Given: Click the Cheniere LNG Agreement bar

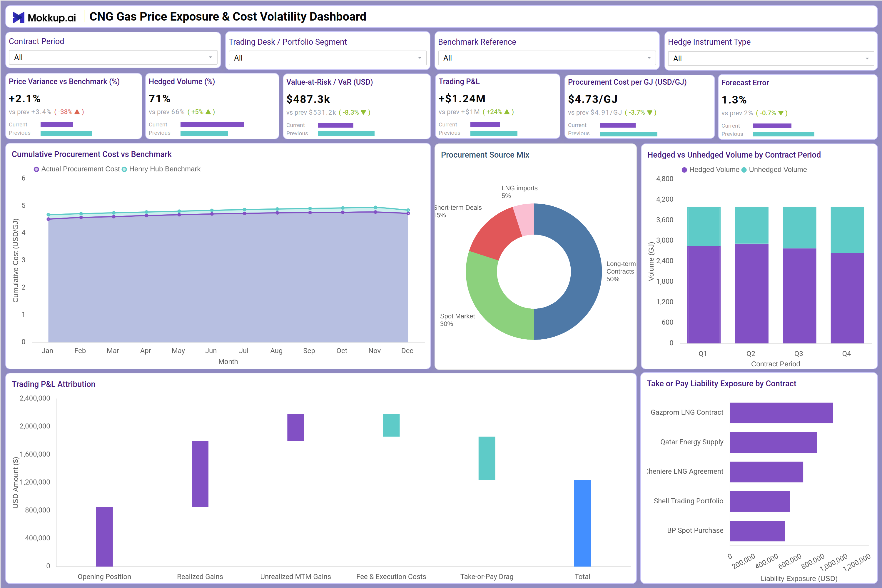Looking at the screenshot, I should [766, 472].
